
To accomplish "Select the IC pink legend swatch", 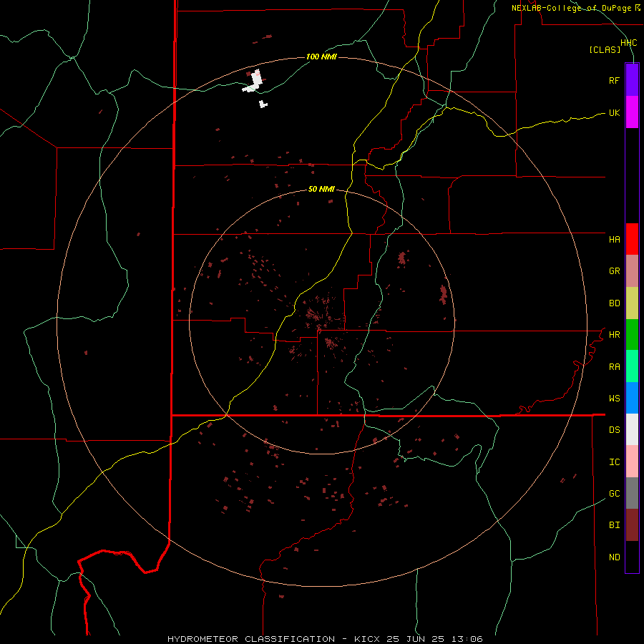I will coord(632,462).
